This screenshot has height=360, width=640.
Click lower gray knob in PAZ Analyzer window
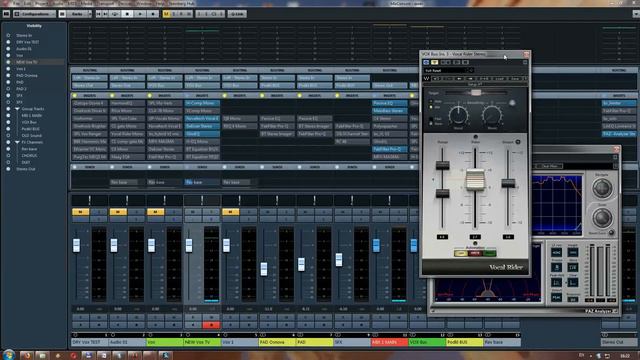[602, 217]
